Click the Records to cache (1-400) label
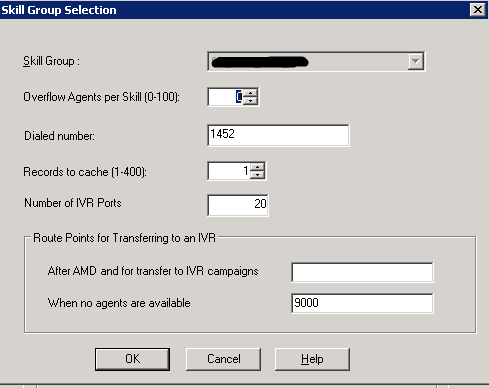Viewport: 489px width, 388px height. click(85, 172)
